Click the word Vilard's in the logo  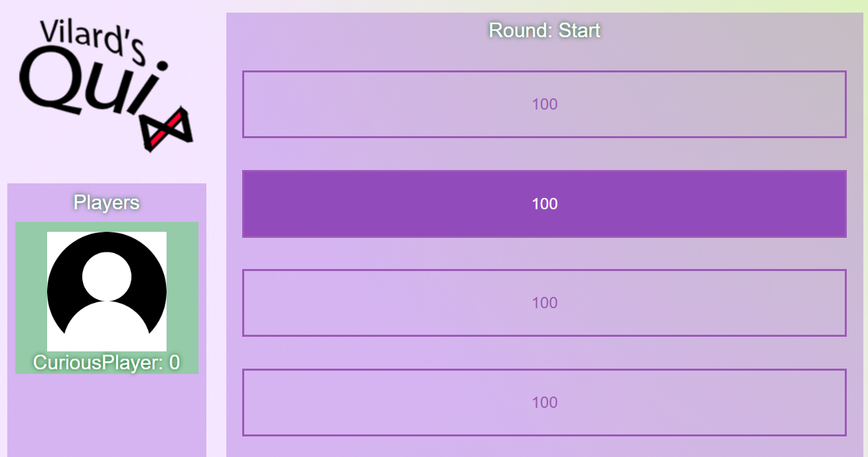coord(92,43)
